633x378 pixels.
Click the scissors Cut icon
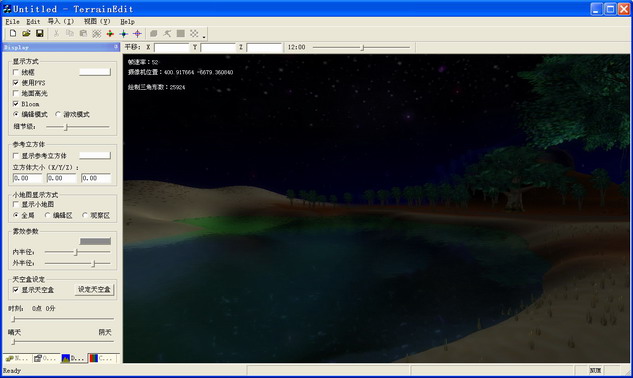57,34
